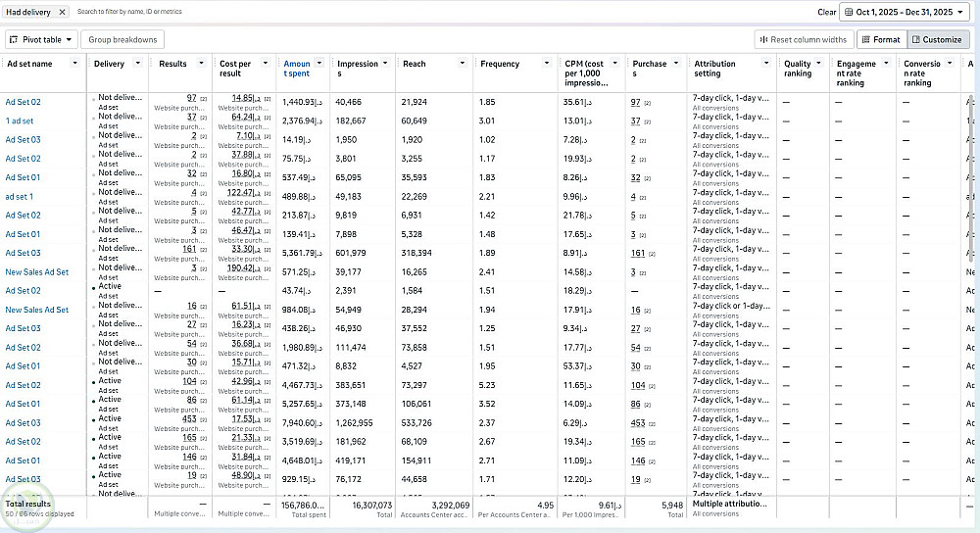Click the 3.01 frequency cell
Image resolution: width=980 pixels, height=533 pixels.
coord(487,121)
